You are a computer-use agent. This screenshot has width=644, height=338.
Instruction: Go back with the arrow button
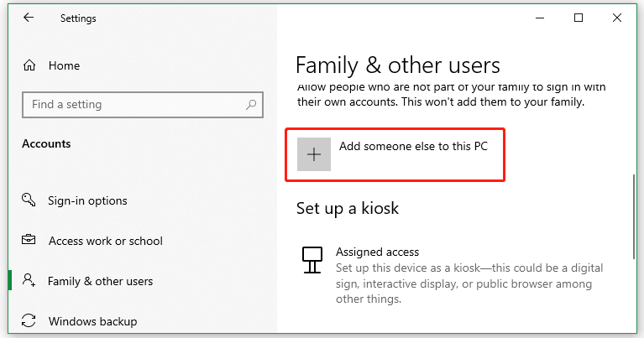tap(29, 18)
